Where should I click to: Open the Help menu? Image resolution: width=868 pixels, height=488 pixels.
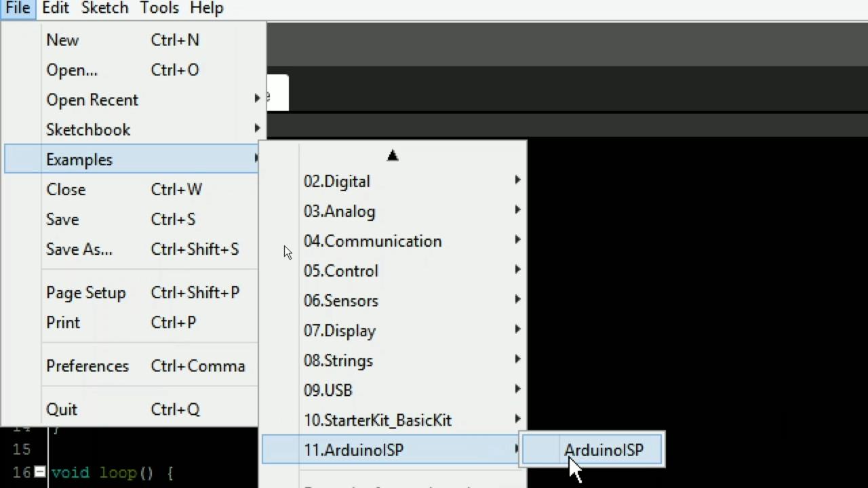click(x=206, y=8)
